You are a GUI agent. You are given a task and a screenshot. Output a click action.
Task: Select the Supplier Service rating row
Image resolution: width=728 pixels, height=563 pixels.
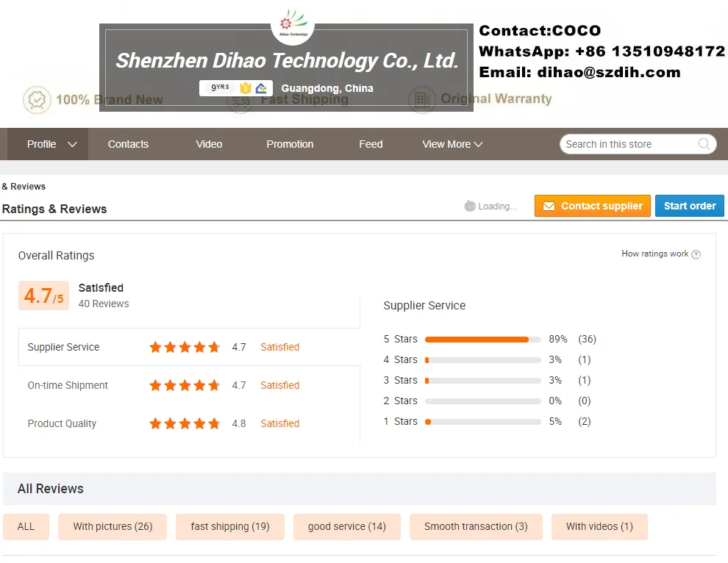point(190,347)
